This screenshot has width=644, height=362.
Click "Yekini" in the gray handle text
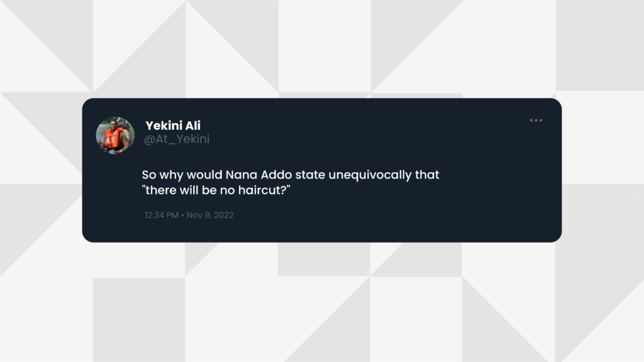[194, 139]
